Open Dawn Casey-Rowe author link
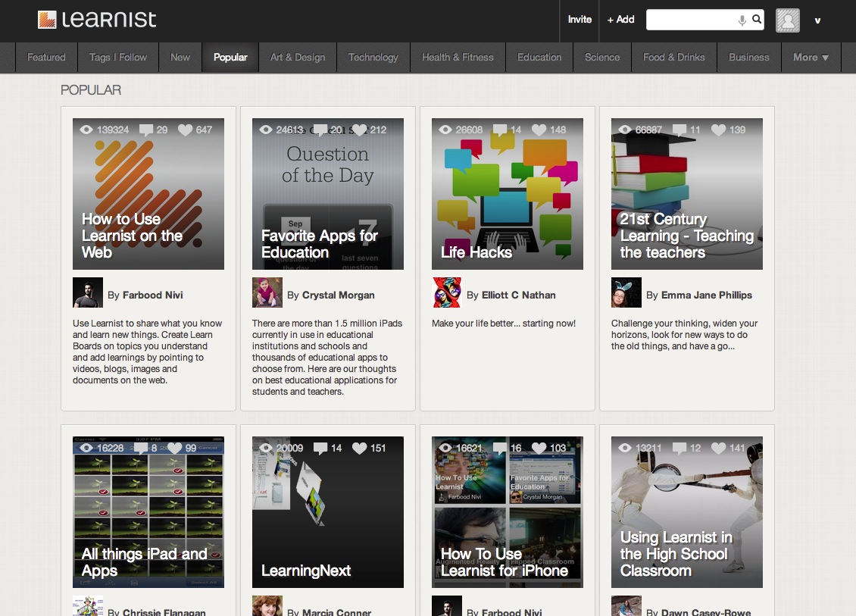Screen dimensions: 856x616 (x=707, y=612)
